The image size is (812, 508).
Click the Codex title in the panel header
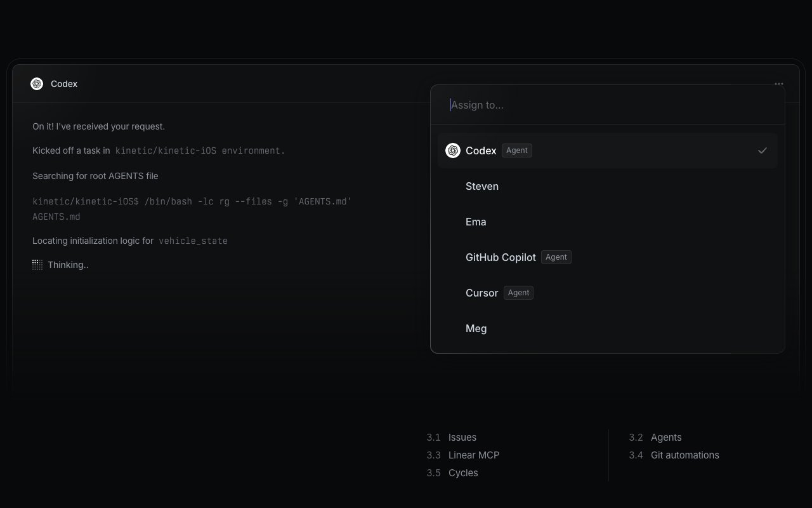tap(64, 84)
